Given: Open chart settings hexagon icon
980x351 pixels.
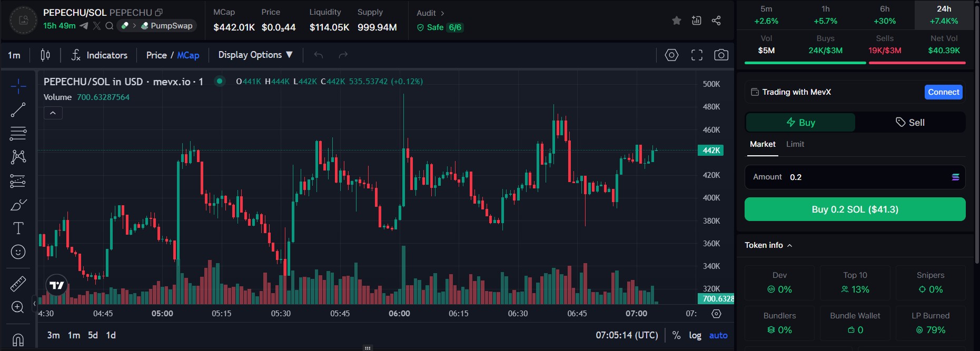Looking at the screenshot, I should (x=671, y=55).
